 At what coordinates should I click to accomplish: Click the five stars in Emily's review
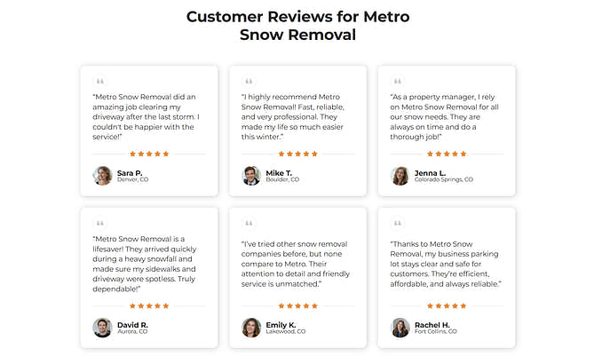[x=298, y=305]
